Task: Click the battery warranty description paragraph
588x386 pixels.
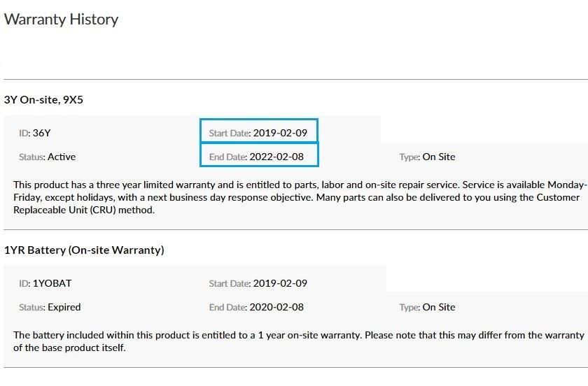Action: click(x=294, y=341)
